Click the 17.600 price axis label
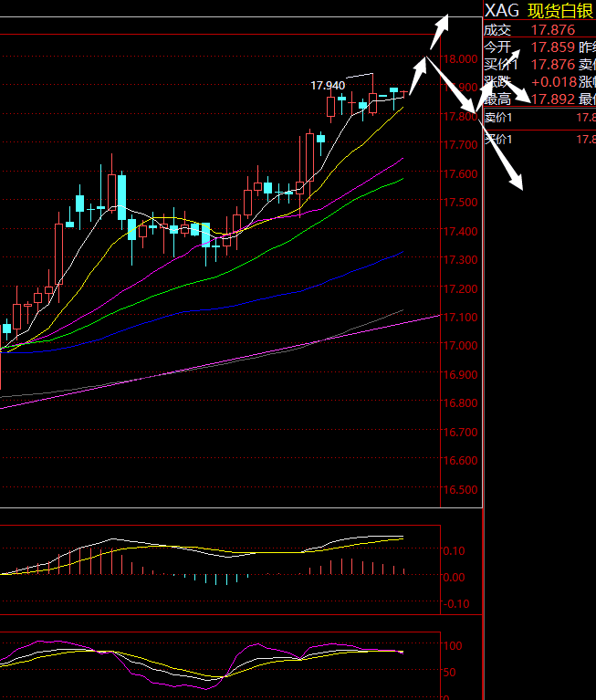Viewport: 596px width, 700px height. coord(460,173)
